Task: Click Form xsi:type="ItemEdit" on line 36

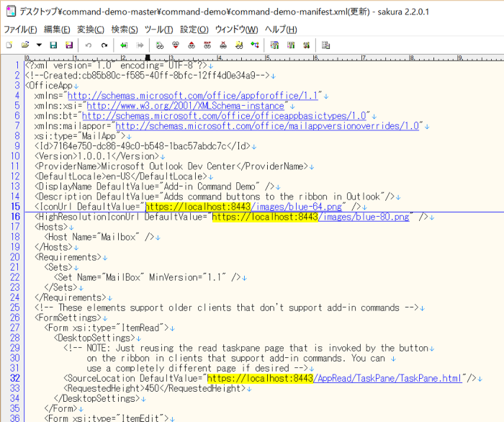Action: [x=107, y=418]
